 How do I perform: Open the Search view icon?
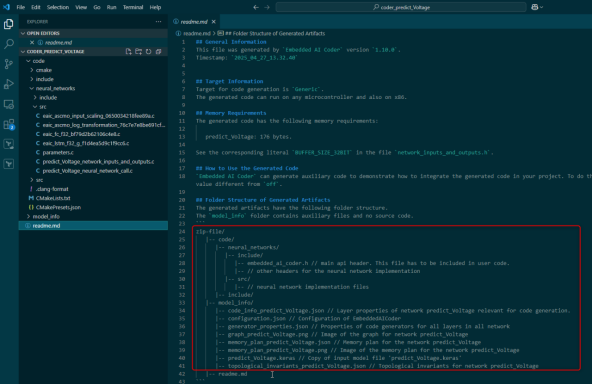[8, 44]
